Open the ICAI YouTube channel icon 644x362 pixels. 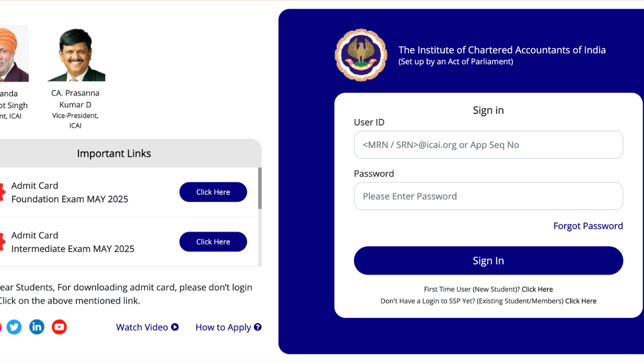tap(59, 327)
